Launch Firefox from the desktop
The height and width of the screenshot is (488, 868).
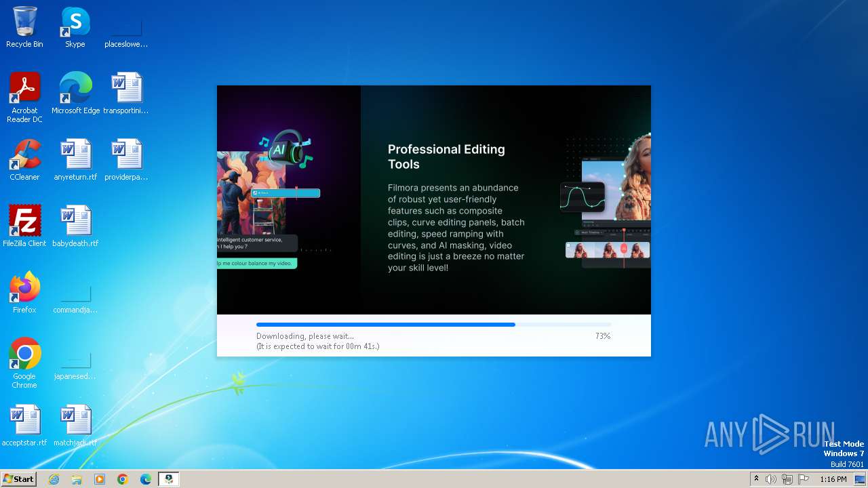(24, 293)
